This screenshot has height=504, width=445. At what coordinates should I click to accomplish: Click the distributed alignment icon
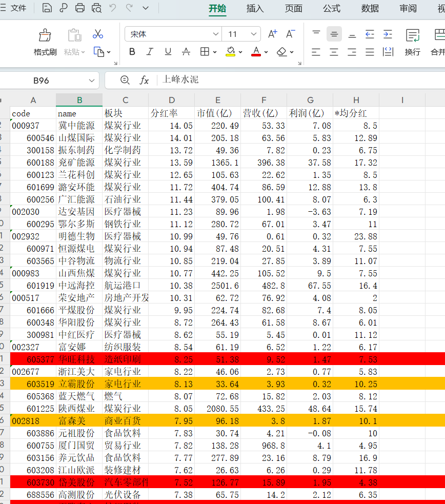coord(388,52)
